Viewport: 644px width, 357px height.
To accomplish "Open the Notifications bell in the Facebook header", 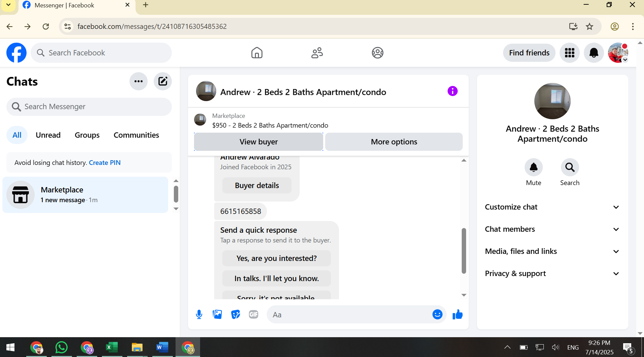I will 594,53.
